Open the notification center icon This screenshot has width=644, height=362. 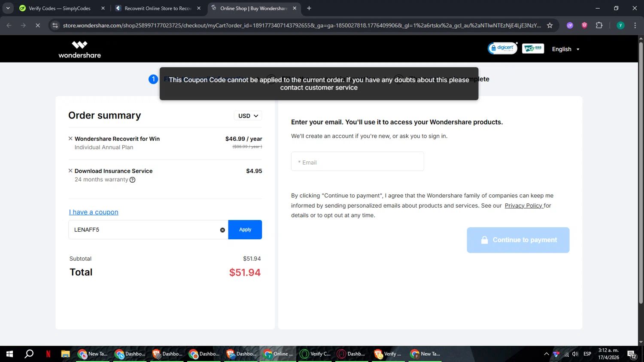tap(632, 354)
